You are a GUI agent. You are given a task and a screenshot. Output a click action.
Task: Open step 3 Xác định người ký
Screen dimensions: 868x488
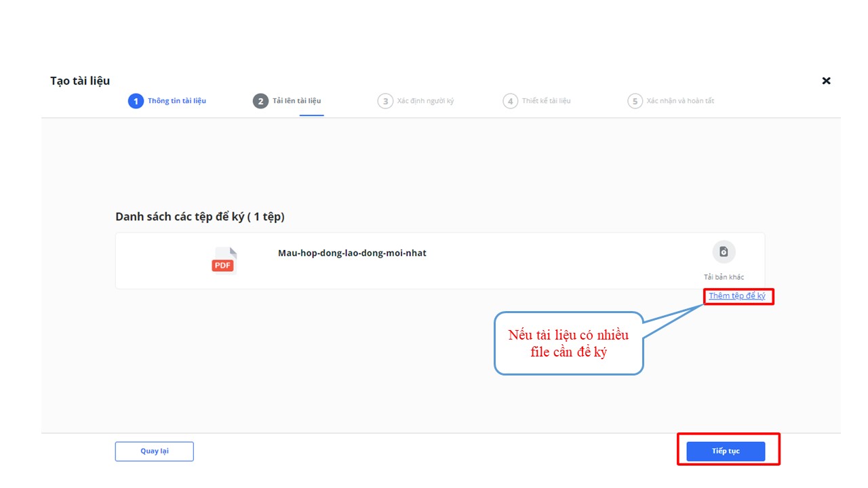tap(416, 101)
